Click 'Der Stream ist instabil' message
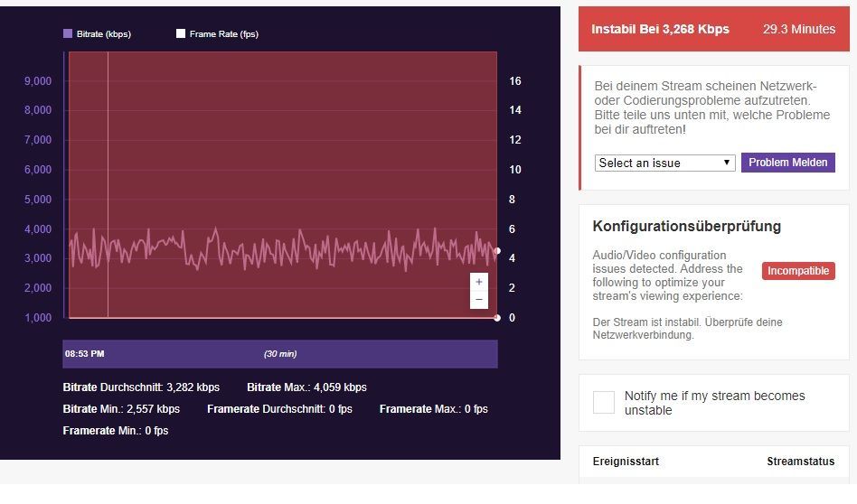The height and width of the screenshot is (504, 857). [687, 328]
